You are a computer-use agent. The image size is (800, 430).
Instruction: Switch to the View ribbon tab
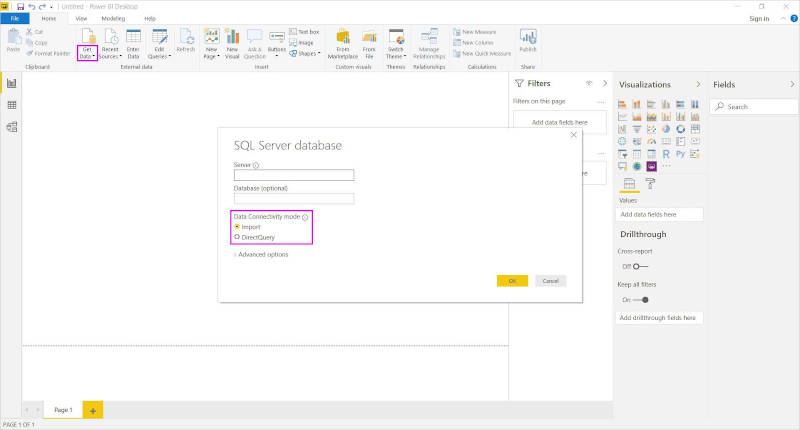click(x=82, y=19)
